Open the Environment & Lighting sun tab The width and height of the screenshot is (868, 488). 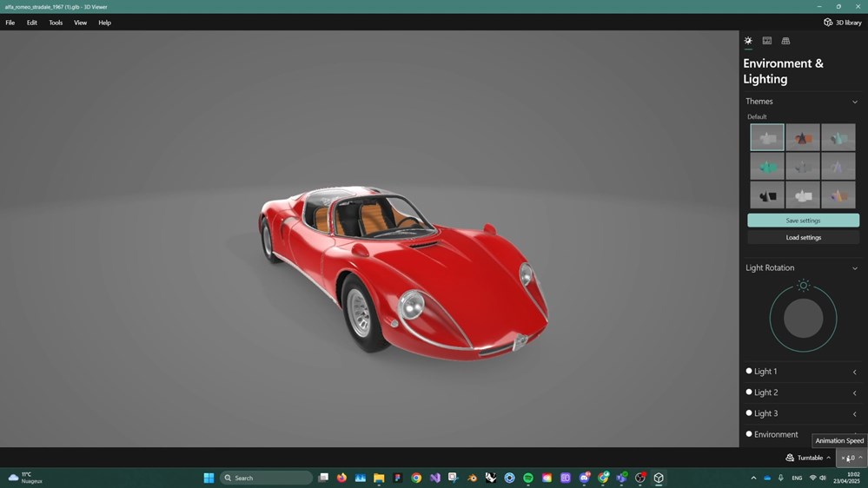(748, 41)
